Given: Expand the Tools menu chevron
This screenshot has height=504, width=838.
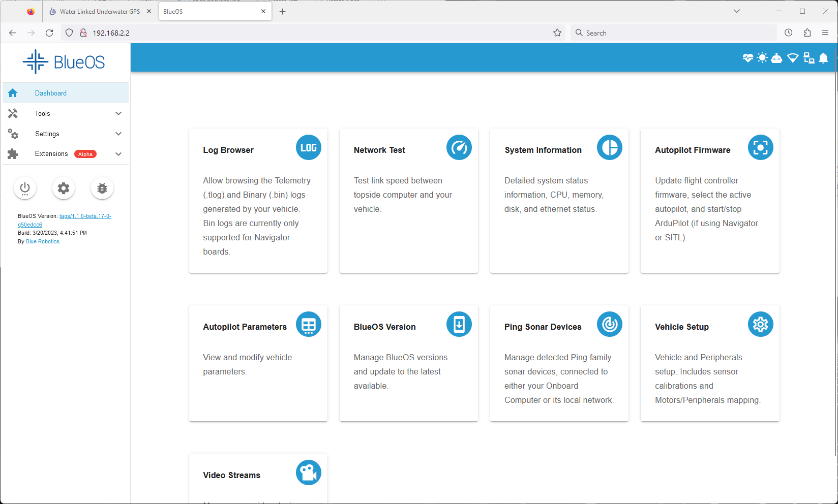Looking at the screenshot, I should pyautogui.click(x=118, y=113).
